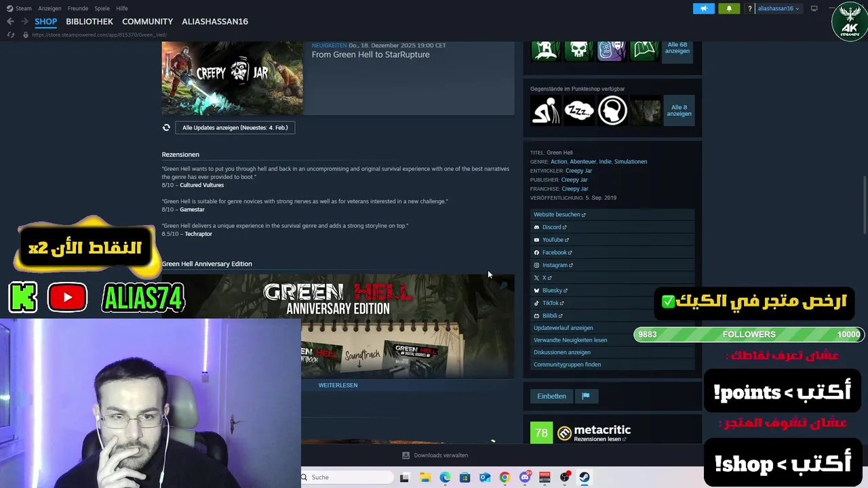
Task: Switch to the COMMUNITY tab
Action: tap(147, 22)
